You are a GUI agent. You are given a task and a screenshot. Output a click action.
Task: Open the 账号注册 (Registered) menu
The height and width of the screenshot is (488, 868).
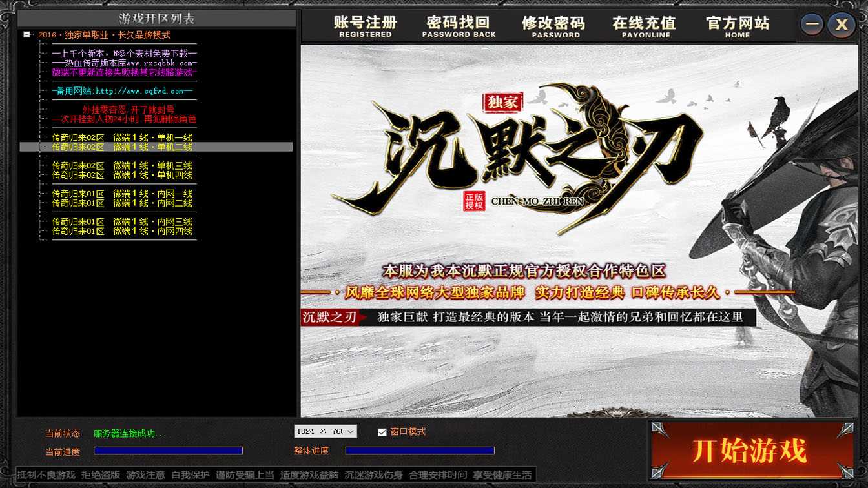pos(366,26)
